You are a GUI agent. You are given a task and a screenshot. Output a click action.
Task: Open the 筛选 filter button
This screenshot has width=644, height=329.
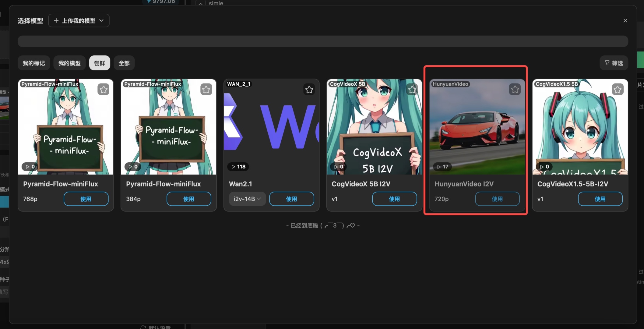(x=614, y=63)
